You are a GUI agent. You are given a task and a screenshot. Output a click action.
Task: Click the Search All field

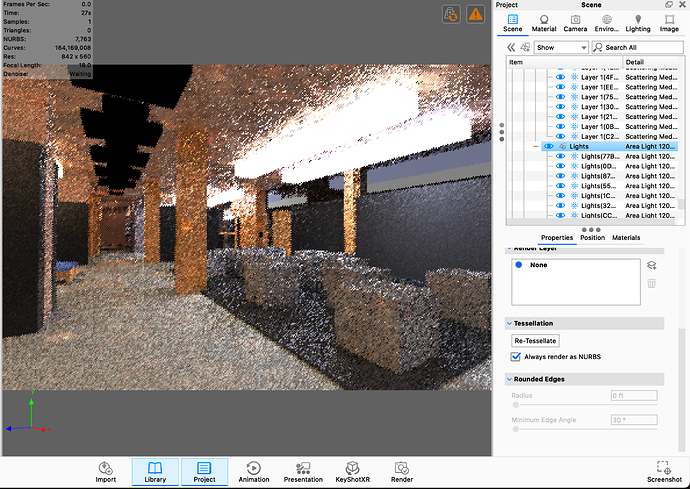click(637, 47)
